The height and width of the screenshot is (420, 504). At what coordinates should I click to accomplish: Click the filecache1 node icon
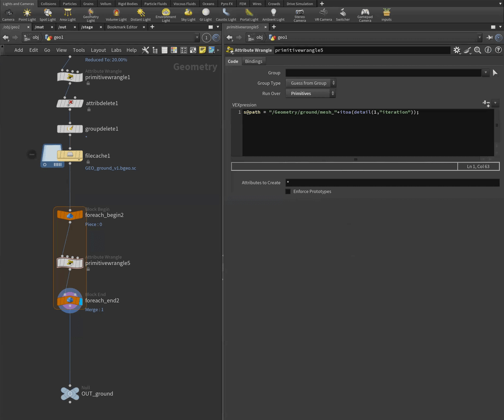coord(70,156)
